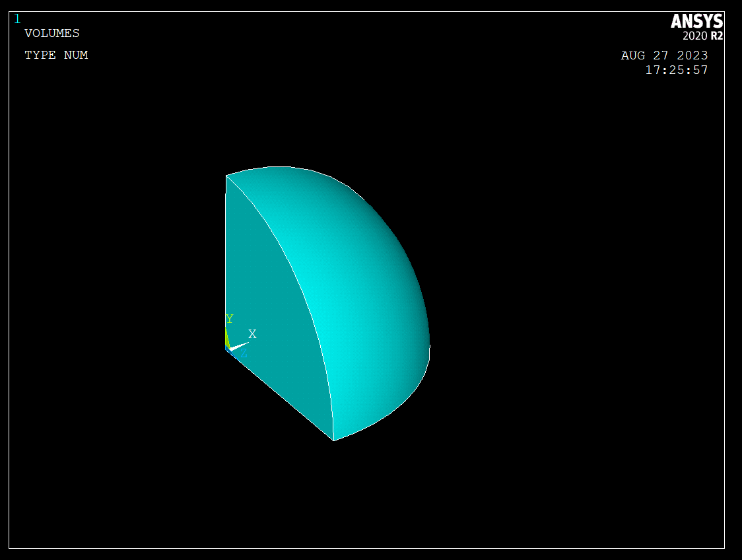Click the AUG 27 2023 date

click(664, 55)
